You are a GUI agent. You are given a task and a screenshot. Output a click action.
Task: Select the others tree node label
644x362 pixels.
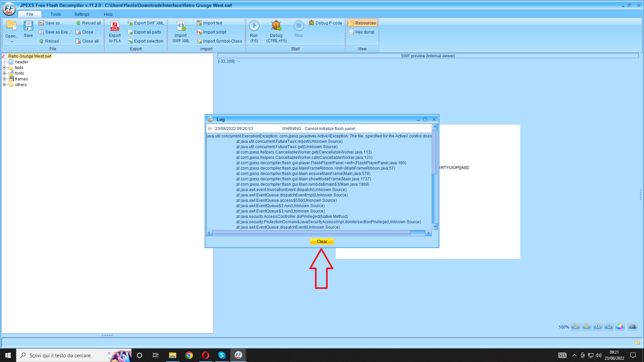21,85
